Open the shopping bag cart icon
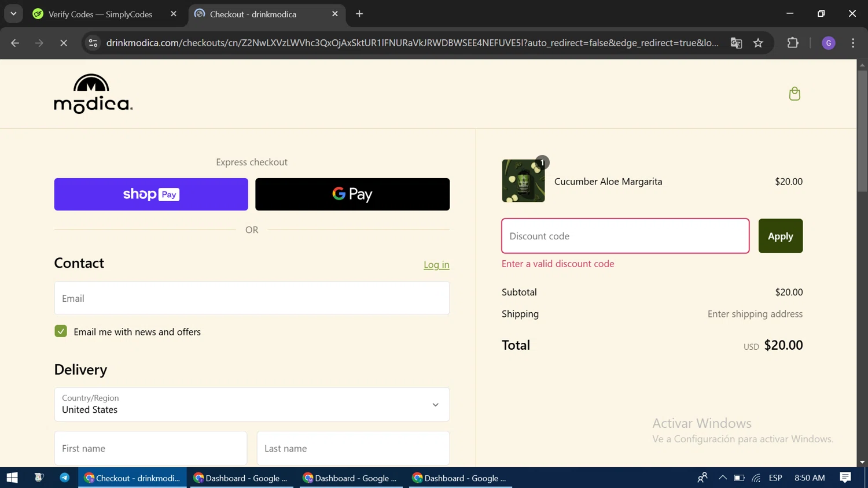This screenshot has height=488, width=868. point(795,94)
